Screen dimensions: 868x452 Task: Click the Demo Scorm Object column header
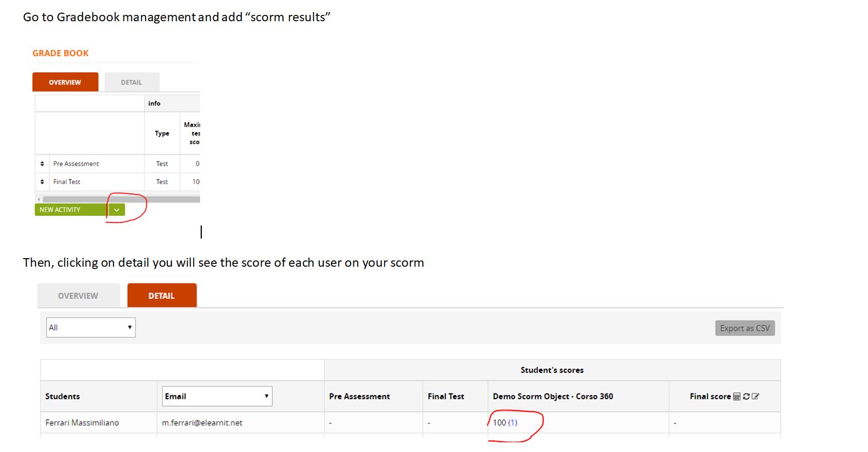click(553, 396)
